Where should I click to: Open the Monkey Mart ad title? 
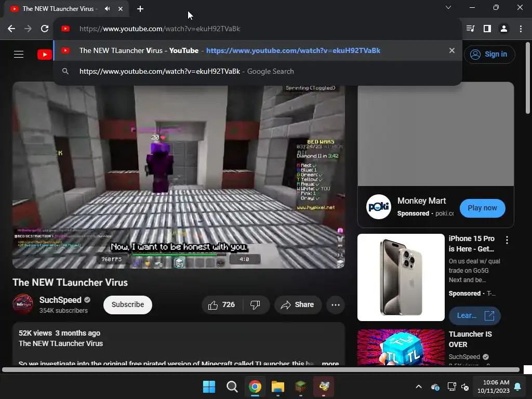pos(421,201)
